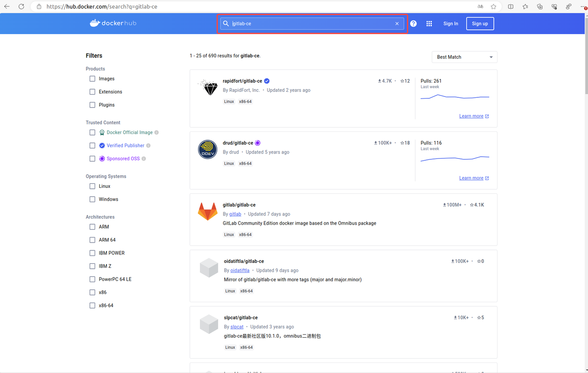The image size is (588, 373).
Task: Reload the page with refresh icon
Action: pos(21,6)
